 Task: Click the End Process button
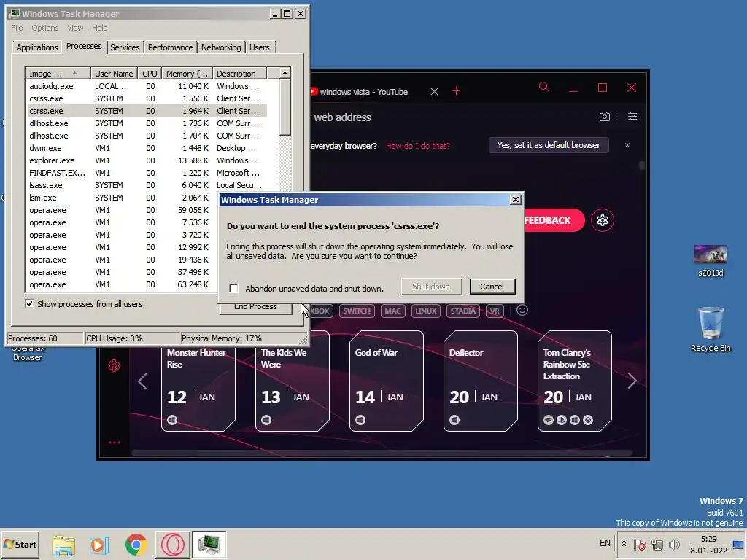click(x=255, y=308)
